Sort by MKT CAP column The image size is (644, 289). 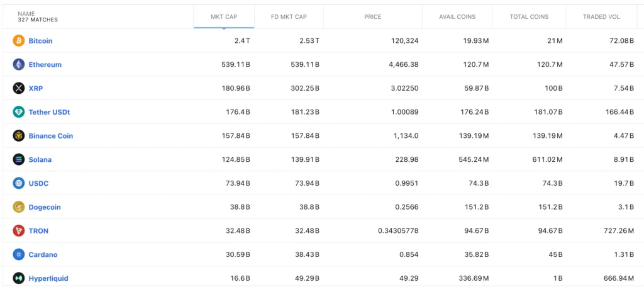point(223,17)
